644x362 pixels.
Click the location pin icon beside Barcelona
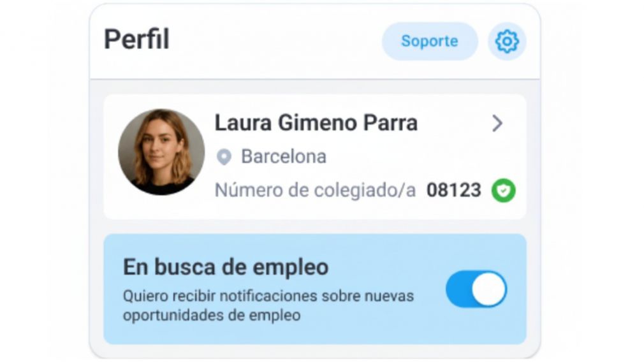tap(224, 157)
